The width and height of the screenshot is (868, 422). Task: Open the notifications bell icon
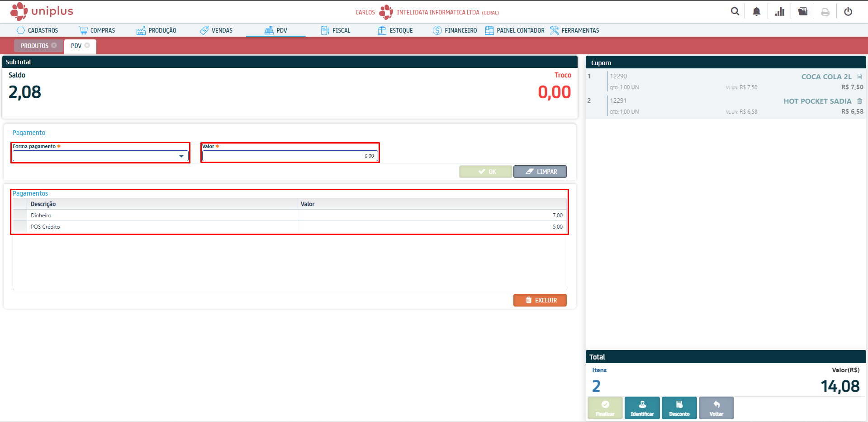[756, 11]
